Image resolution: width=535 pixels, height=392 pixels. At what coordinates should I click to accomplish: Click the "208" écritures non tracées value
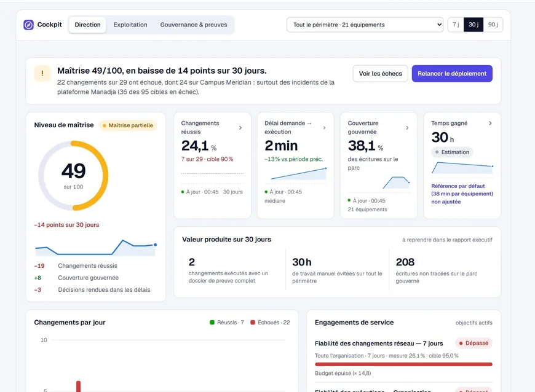tap(405, 262)
